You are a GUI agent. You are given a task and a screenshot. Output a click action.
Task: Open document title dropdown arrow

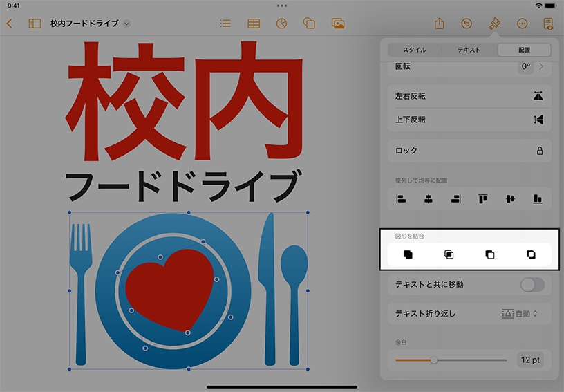tap(126, 24)
